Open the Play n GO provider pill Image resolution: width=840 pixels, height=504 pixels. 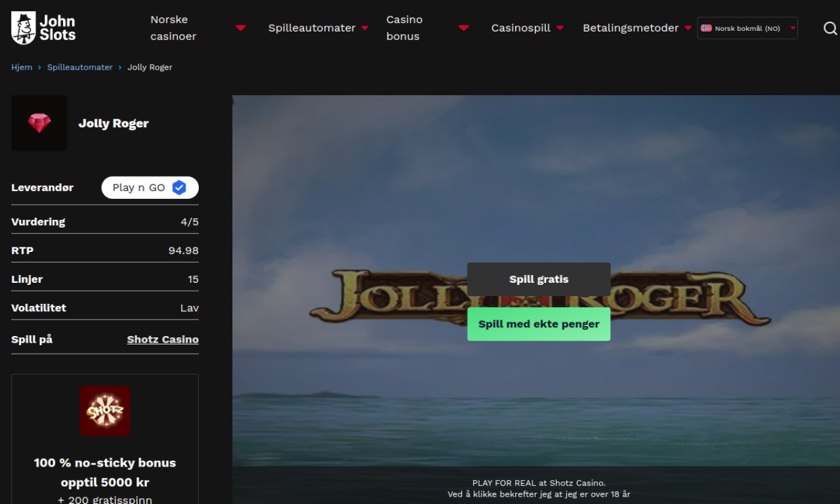pyautogui.click(x=150, y=188)
